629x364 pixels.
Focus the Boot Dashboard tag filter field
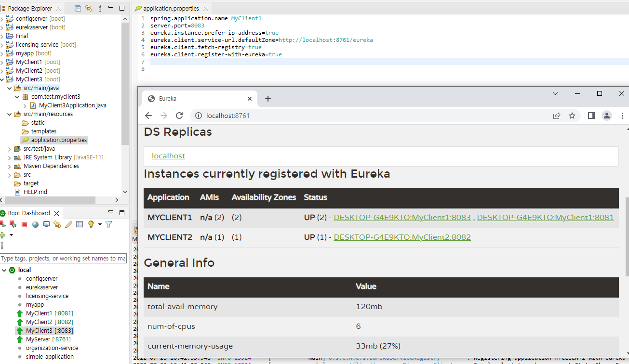pyautogui.click(x=63, y=259)
